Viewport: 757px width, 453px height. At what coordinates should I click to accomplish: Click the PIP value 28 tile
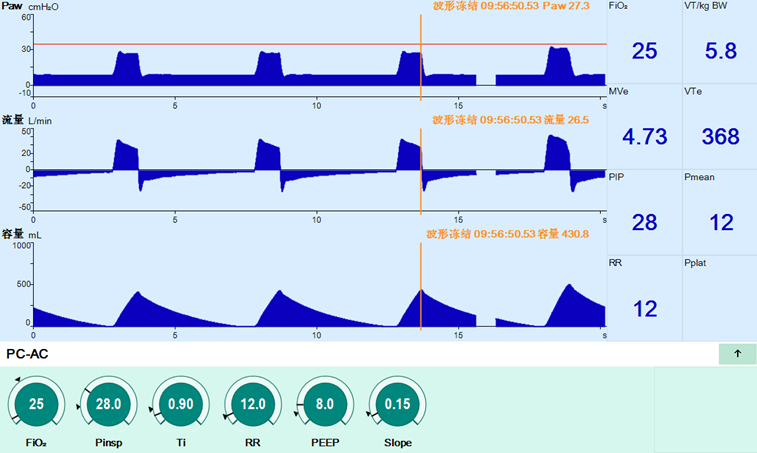(x=644, y=212)
